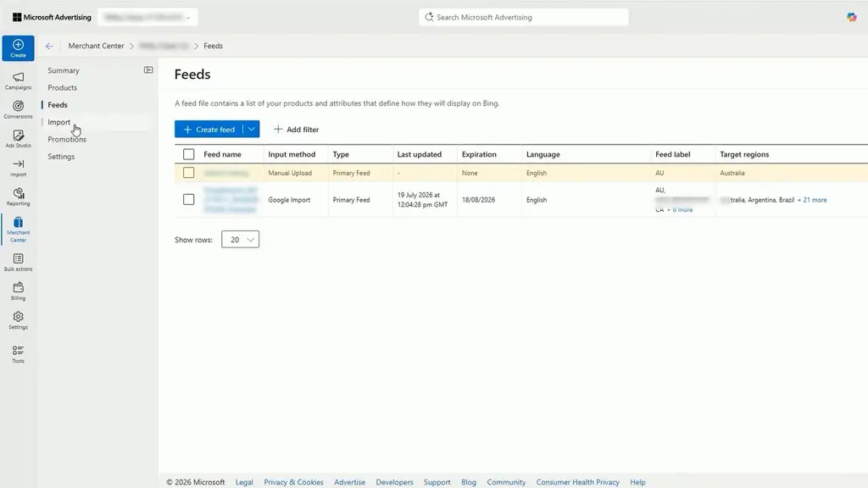Select Feeds in Merchant Center menu
868x488 pixels.
pyautogui.click(x=57, y=104)
